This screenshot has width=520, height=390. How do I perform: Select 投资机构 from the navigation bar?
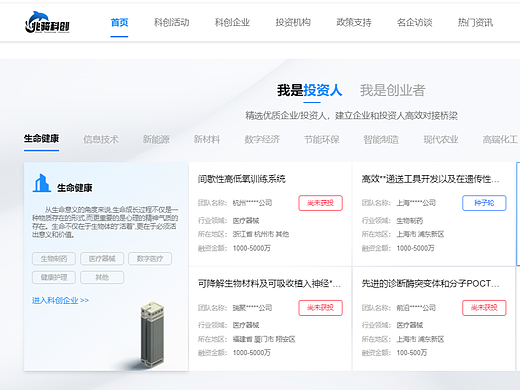coord(293,23)
